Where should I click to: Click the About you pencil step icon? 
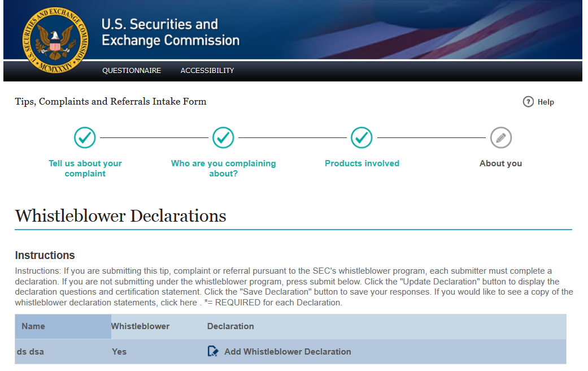(500, 137)
